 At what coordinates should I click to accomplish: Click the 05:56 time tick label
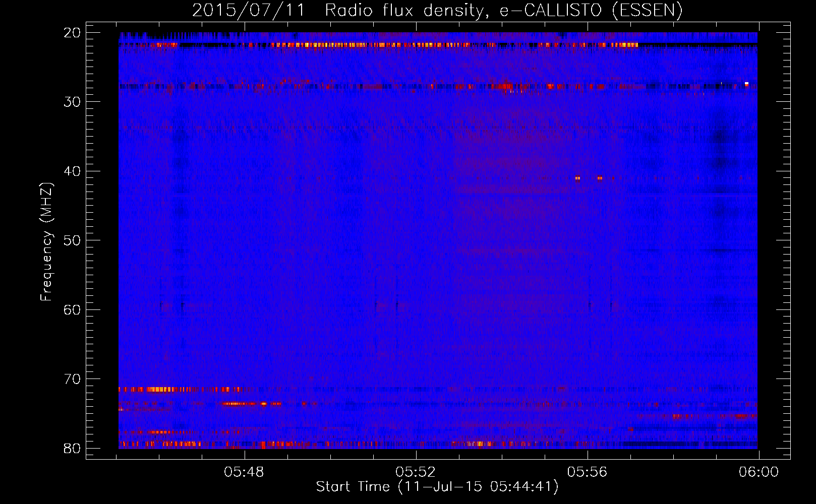click(587, 472)
